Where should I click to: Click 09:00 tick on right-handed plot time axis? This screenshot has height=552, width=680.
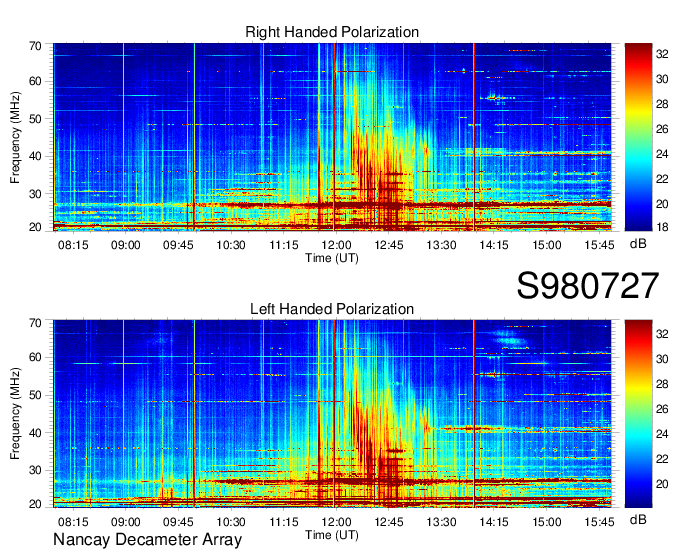(x=126, y=245)
